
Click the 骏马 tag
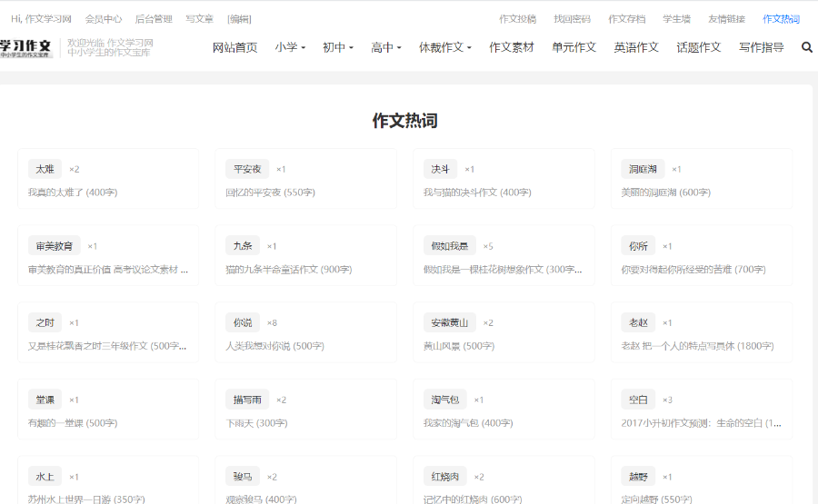click(243, 477)
